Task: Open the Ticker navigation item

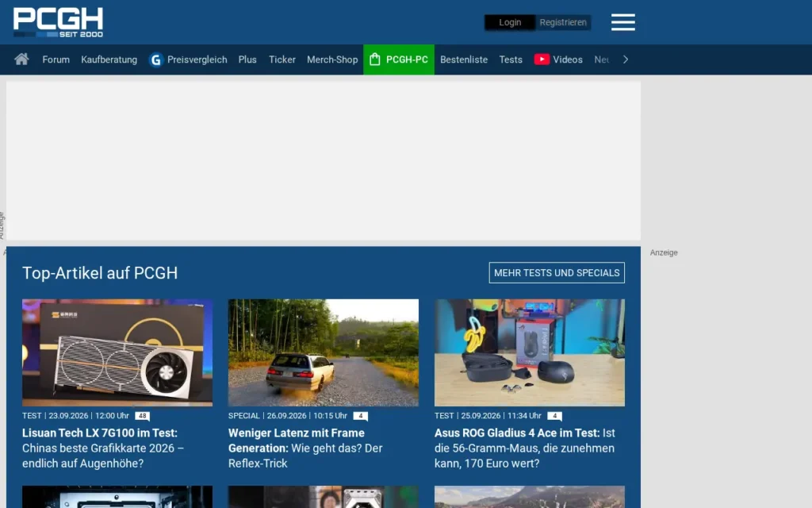Action: [282, 60]
